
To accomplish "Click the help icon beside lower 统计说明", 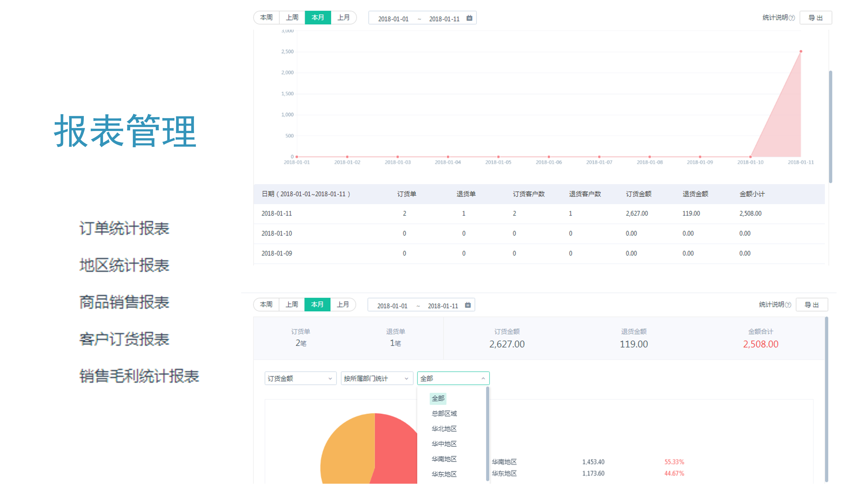I will (x=788, y=305).
